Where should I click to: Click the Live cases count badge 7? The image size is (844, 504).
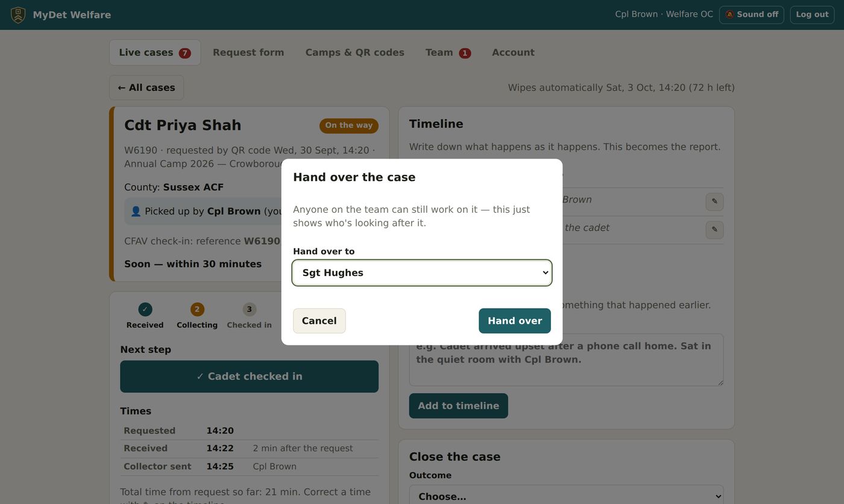click(x=184, y=53)
